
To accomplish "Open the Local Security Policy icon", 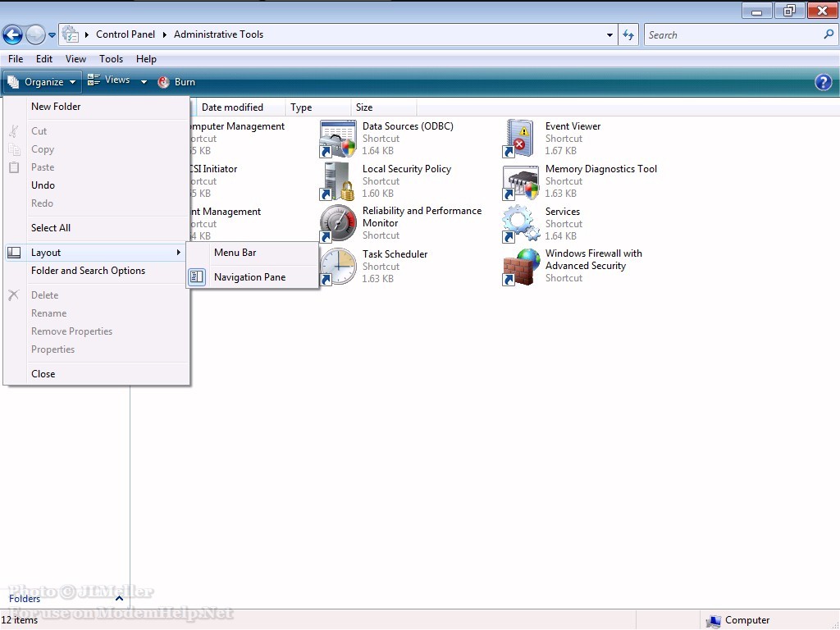I will coord(337,181).
